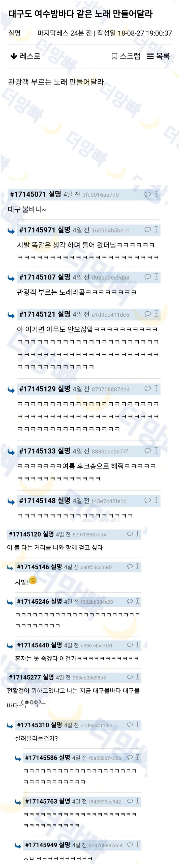Screen dimensions: 179x868
Task: Reply arrow icon before comment #17145763
Action: [x=18, y=802]
